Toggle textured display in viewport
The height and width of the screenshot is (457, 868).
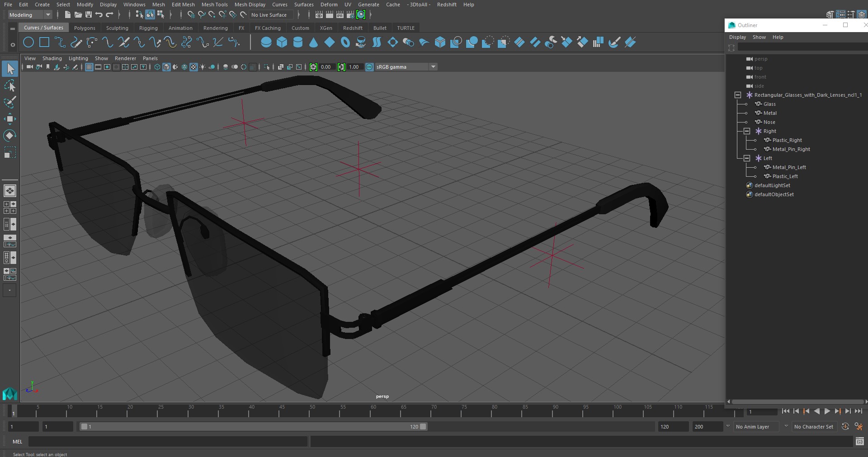coord(193,67)
